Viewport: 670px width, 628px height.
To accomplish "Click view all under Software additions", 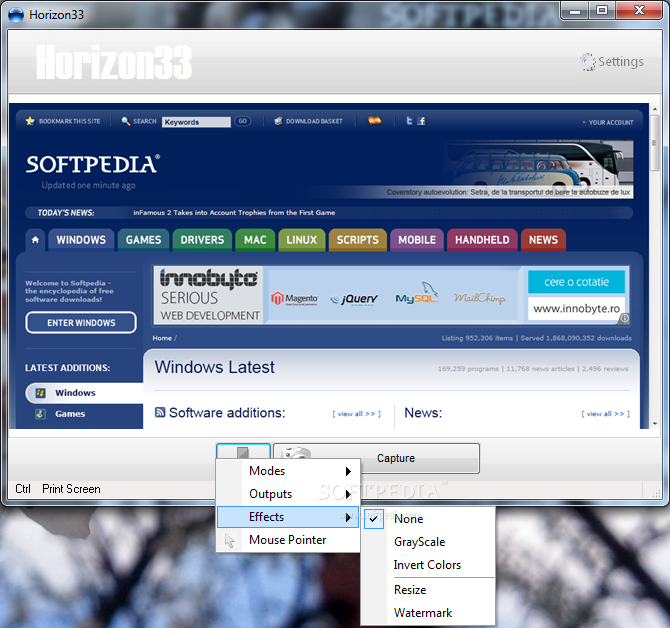I will pyautogui.click(x=356, y=414).
